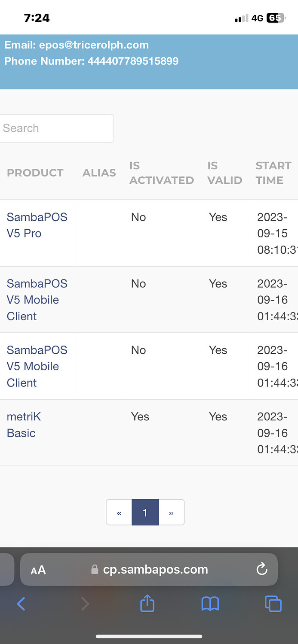Go to next page with » button
The image size is (298, 644).
point(172,512)
